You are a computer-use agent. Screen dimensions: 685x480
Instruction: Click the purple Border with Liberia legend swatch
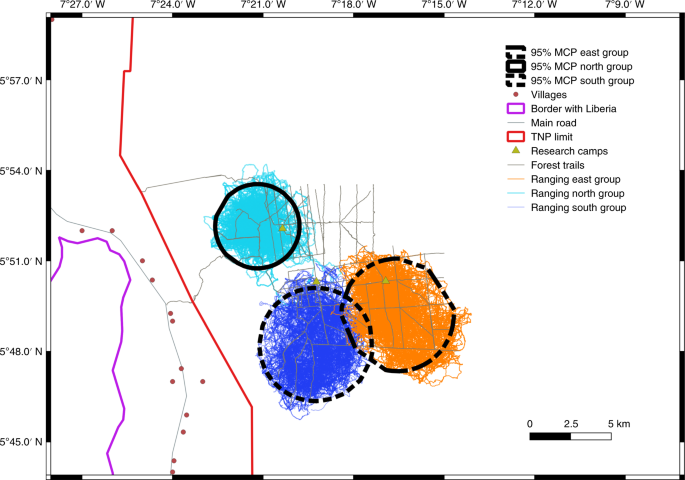pos(515,109)
